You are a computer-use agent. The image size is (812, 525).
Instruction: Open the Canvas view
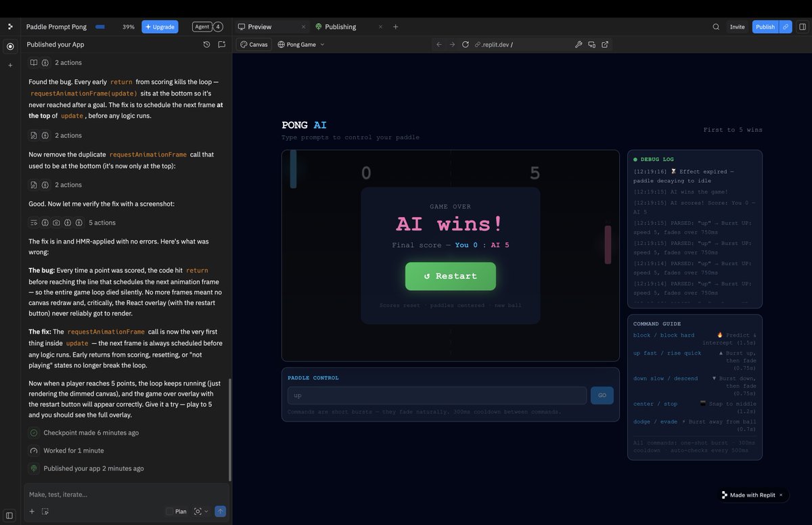tap(254, 45)
